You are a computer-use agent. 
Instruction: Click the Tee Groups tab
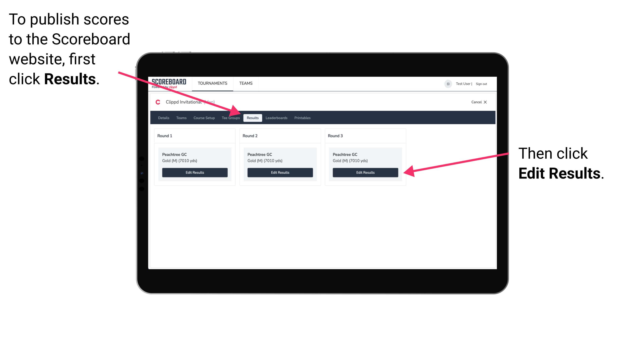coord(231,118)
